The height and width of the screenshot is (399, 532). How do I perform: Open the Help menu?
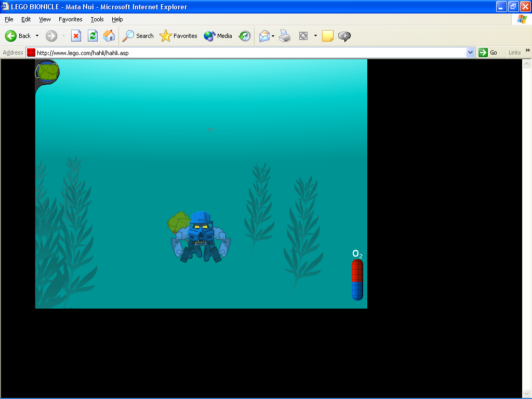[x=117, y=19]
